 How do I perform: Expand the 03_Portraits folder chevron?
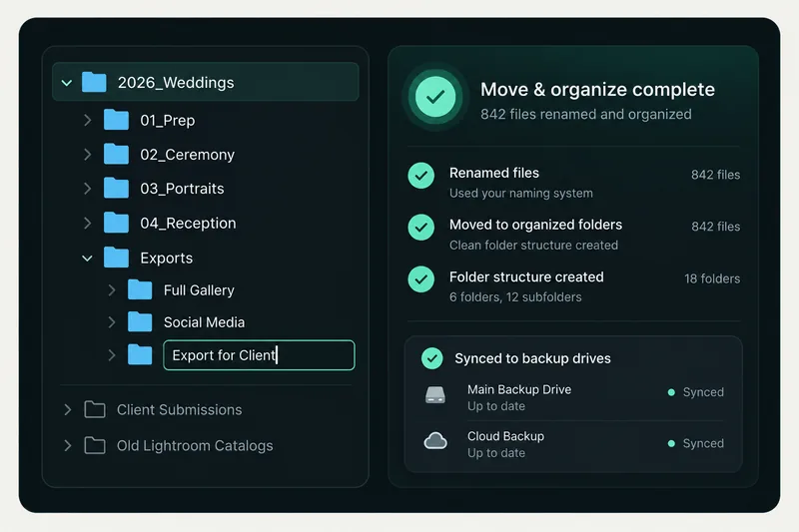click(x=88, y=189)
